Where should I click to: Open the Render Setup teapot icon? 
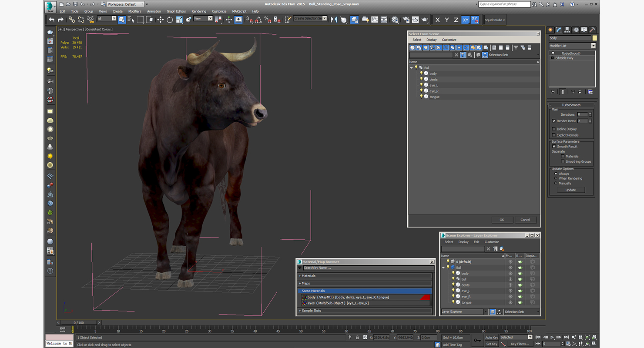[406, 20]
